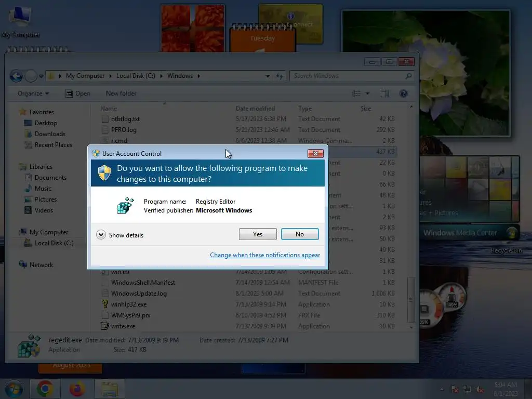The width and height of the screenshot is (532, 399).
Task: Click Windows Explorer taskbar button
Action: (109, 389)
